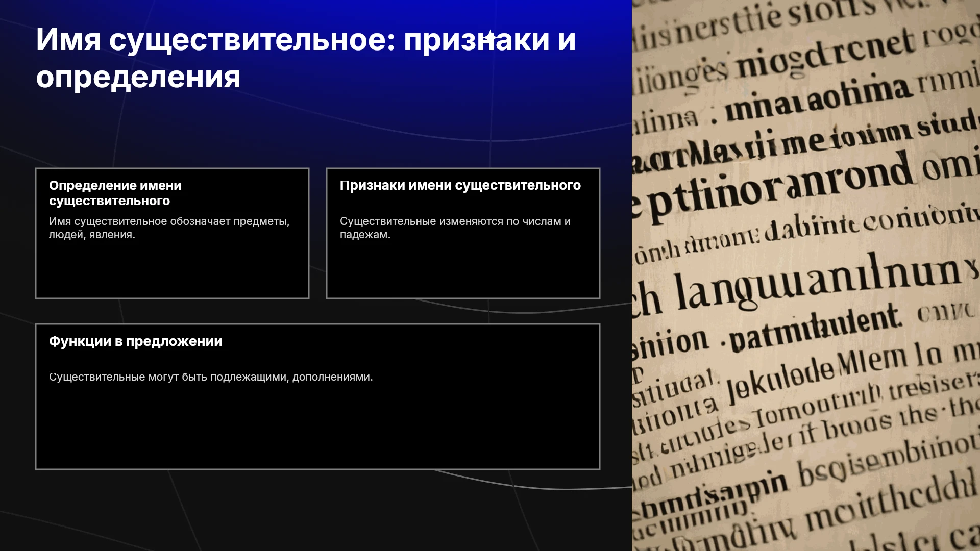980x551 pixels.
Task: Click the slide title 'Имя существительное'
Action: pos(215,39)
